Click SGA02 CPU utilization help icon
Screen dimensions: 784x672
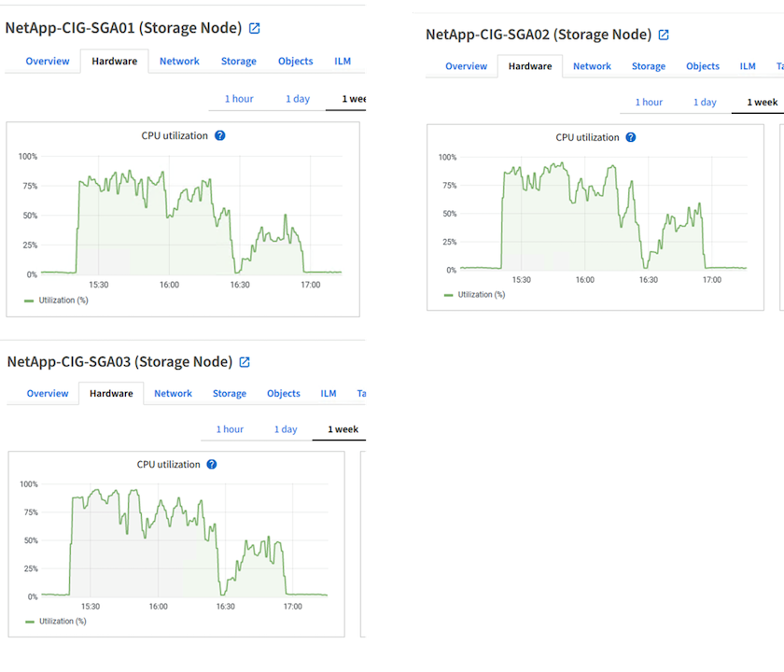tap(631, 137)
